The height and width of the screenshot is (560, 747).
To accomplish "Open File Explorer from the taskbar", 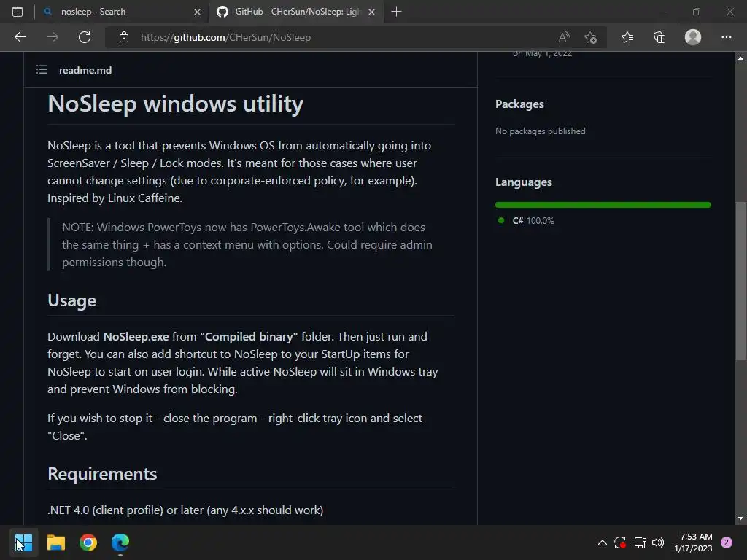I will pos(55,542).
